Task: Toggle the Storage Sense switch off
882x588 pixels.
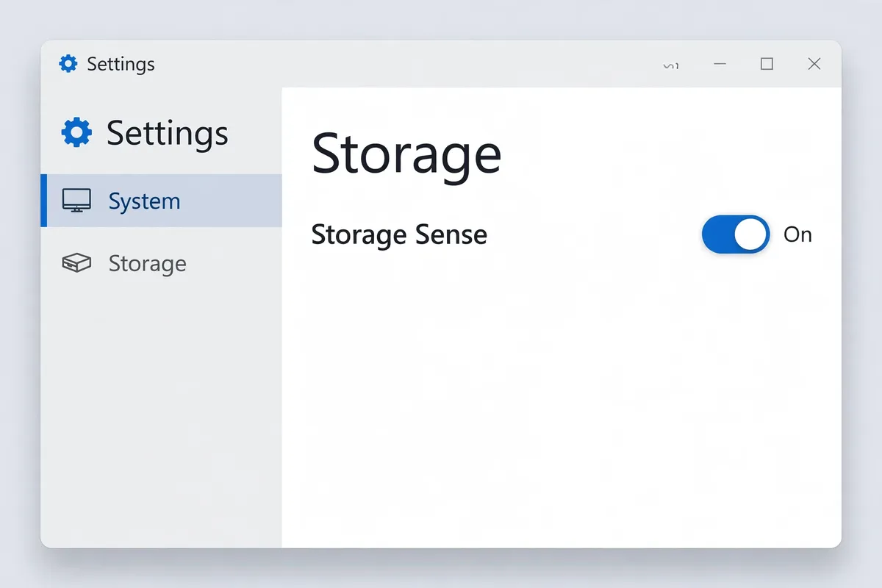Action: (736, 234)
